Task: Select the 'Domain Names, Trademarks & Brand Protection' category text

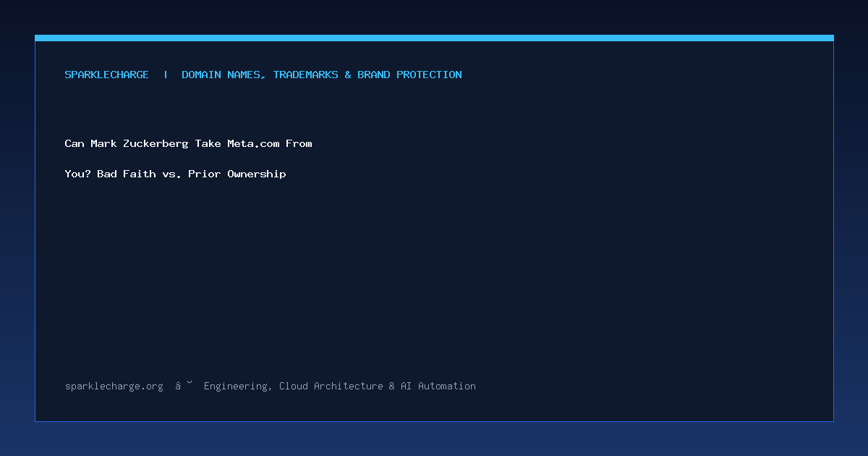Action: point(322,75)
